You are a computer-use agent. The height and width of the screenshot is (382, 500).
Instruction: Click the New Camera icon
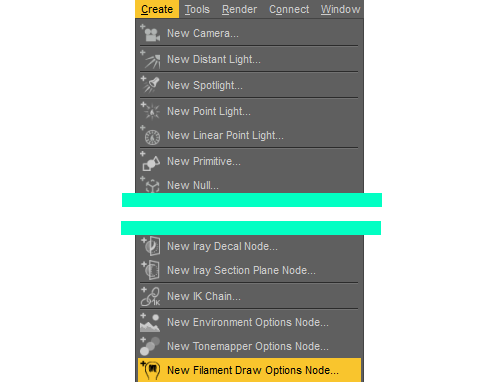[x=150, y=33]
